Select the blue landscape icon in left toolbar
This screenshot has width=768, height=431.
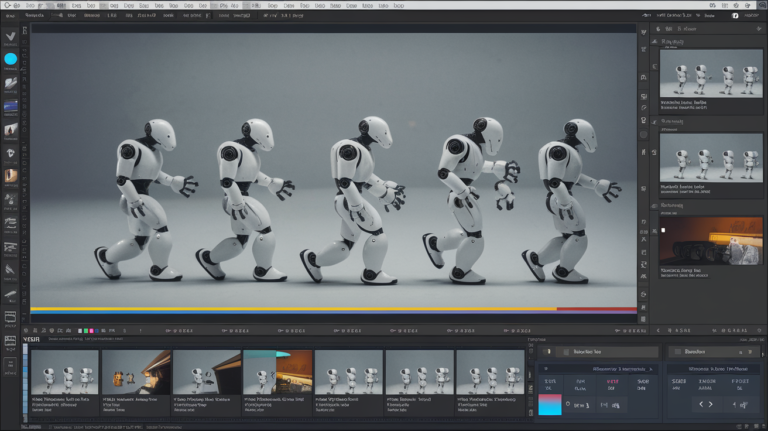coord(11,107)
